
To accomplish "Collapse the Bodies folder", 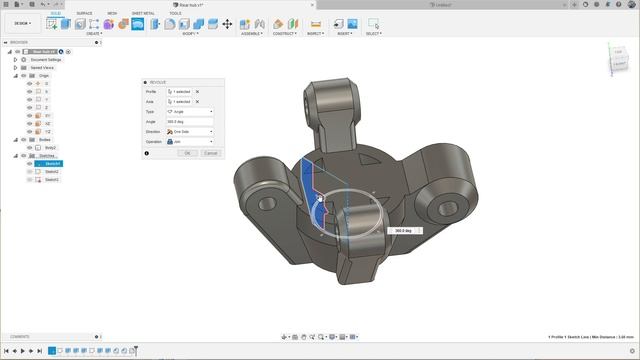I will pos(16,140).
